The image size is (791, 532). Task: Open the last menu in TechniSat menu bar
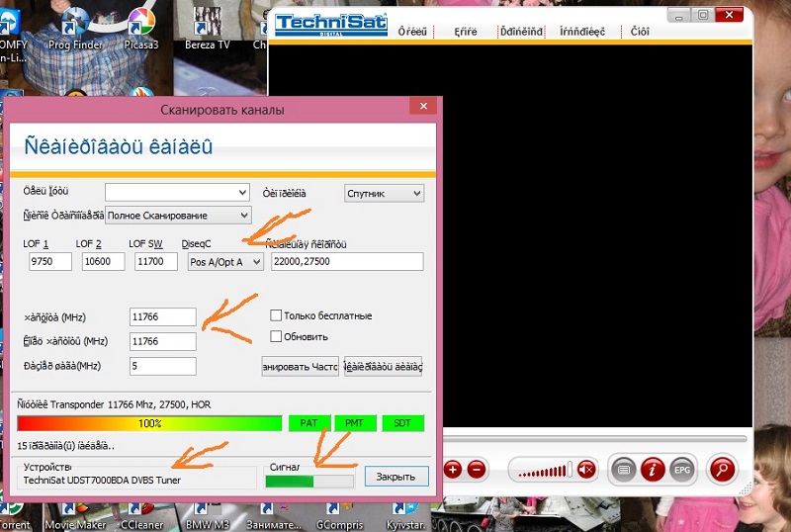click(641, 31)
